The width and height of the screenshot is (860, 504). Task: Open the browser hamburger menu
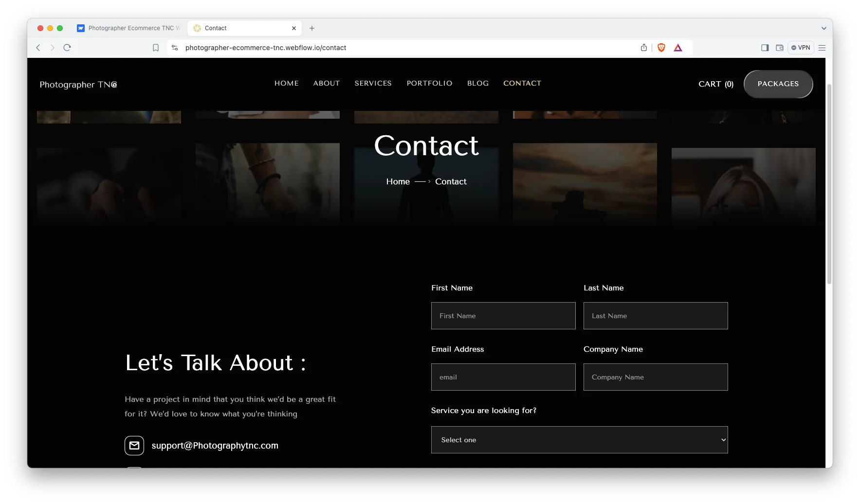click(x=822, y=48)
